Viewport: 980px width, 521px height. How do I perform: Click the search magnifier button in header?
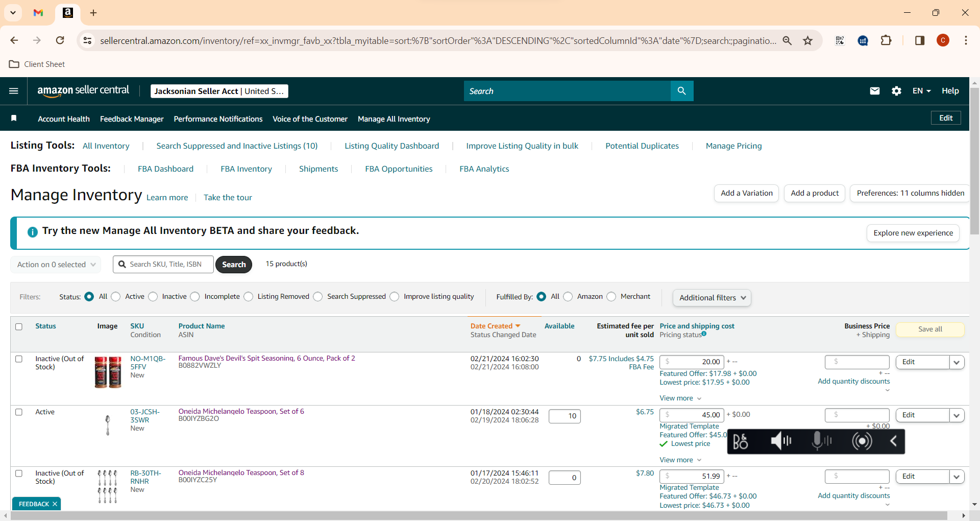click(681, 91)
